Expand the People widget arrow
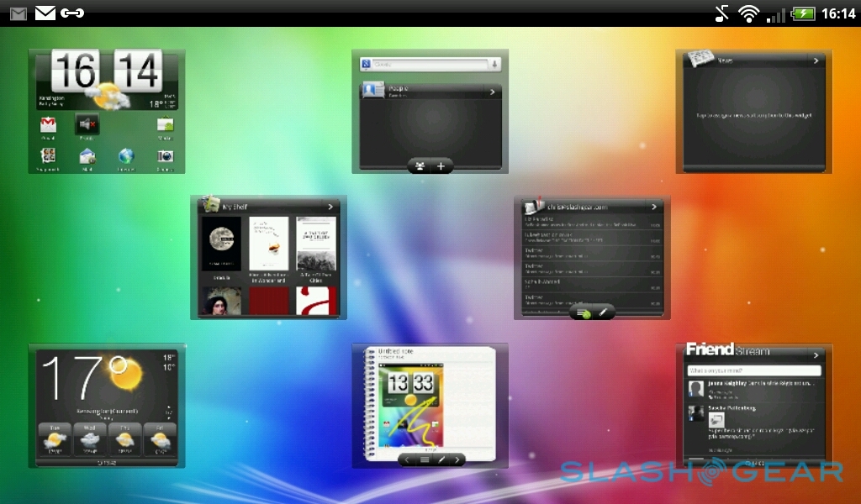The image size is (861, 504). (492, 92)
